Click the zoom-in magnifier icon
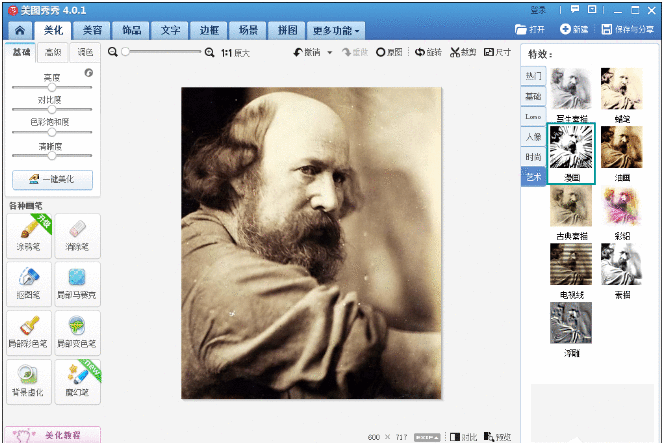Image resolution: width=663 pixels, height=443 pixels. pos(210,52)
